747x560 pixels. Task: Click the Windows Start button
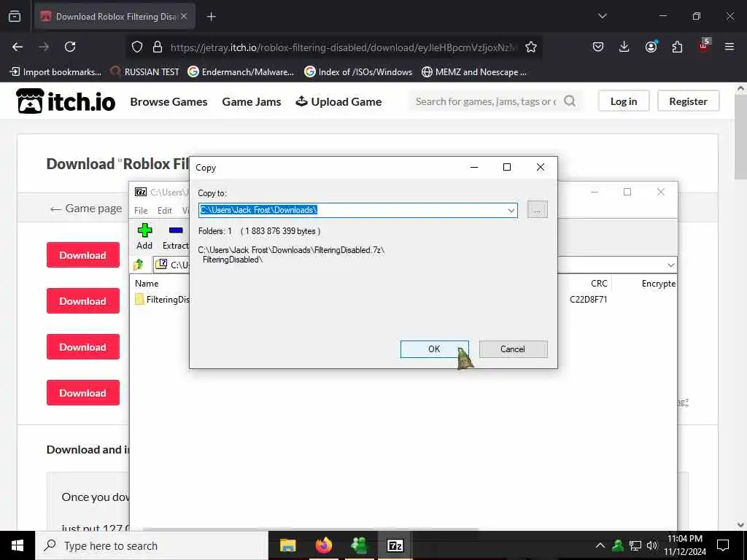click(18, 545)
